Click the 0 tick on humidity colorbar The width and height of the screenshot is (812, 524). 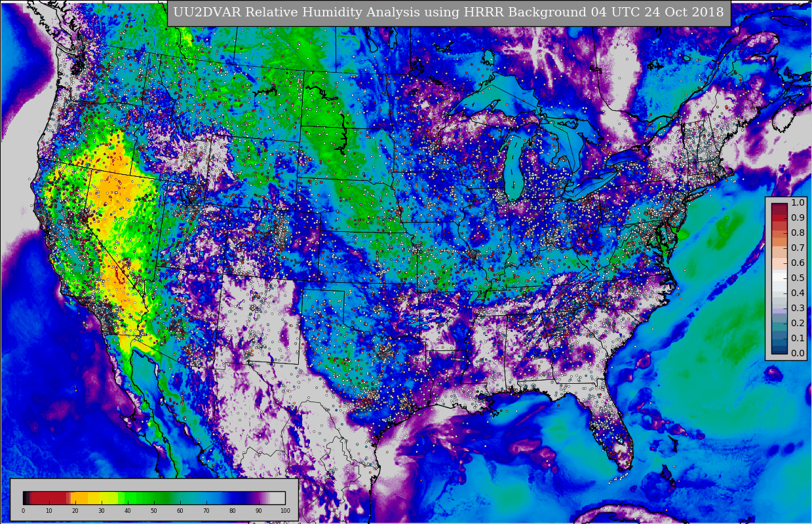(x=23, y=510)
